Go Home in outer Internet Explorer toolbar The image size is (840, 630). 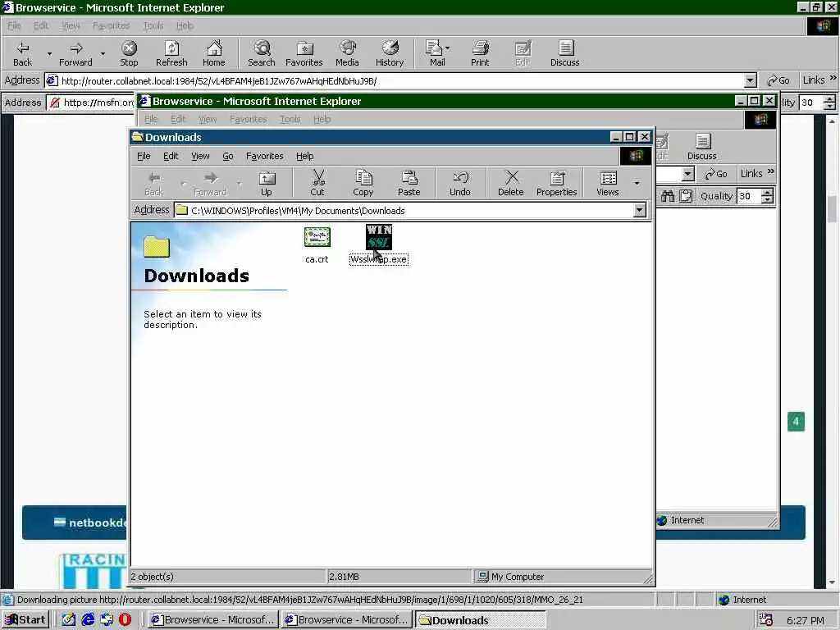(214, 53)
